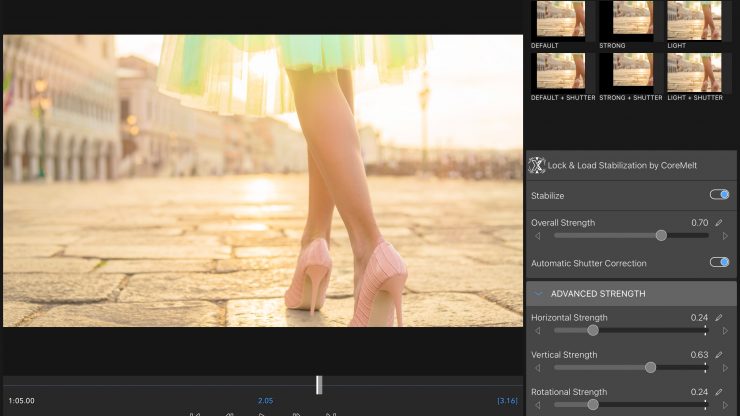Select the Light + Shutter preset
Image resolution: width=740 pixels, height=416 pixels.
(693, 72)
